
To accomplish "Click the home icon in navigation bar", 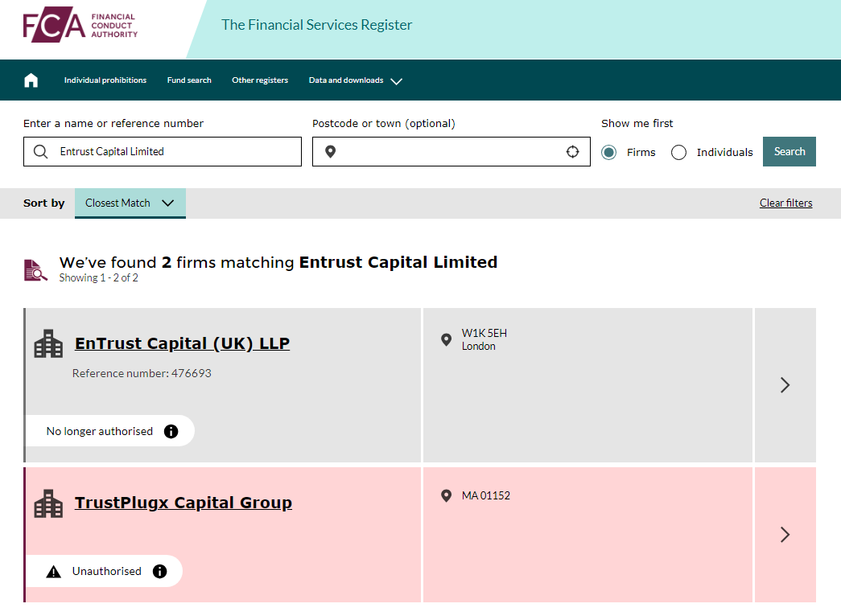I will [31, 80].
